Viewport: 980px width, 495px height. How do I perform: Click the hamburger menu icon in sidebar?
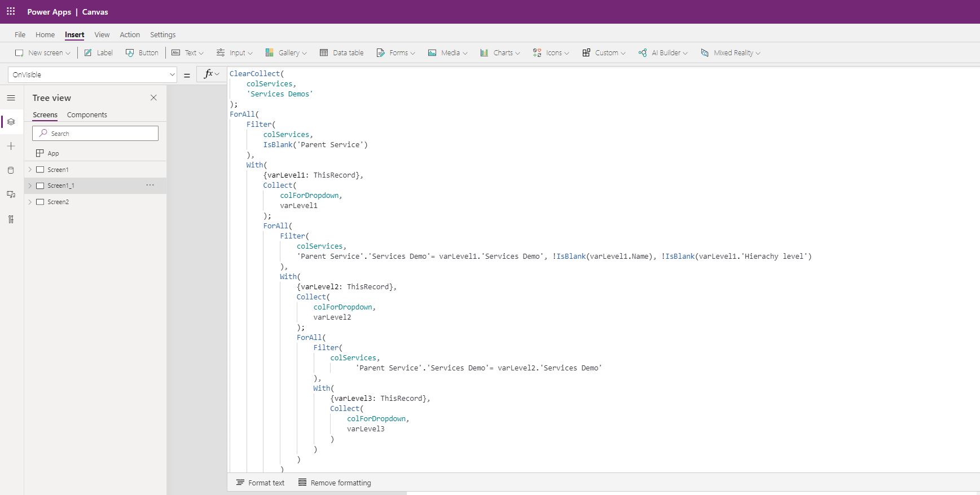[x=11, y=98]
